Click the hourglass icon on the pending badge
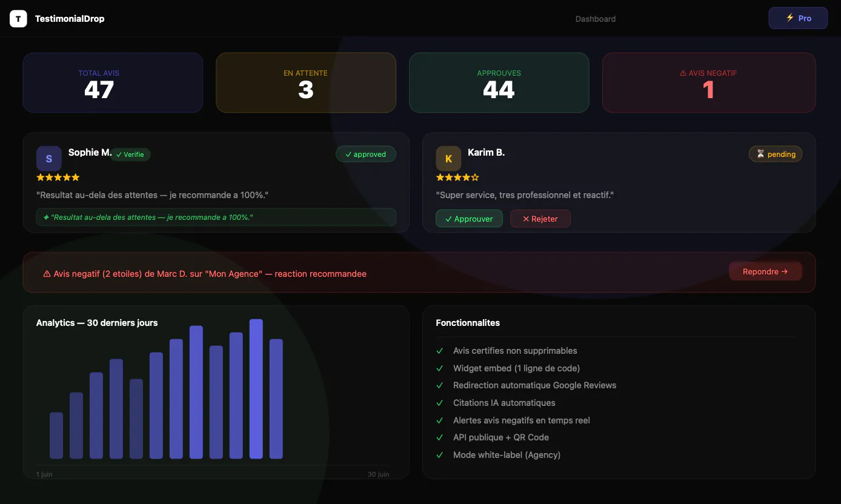 (x=760, y=154)
